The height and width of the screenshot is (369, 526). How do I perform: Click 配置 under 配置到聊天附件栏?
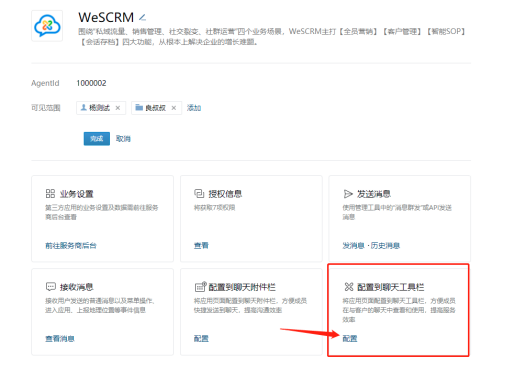201,339
